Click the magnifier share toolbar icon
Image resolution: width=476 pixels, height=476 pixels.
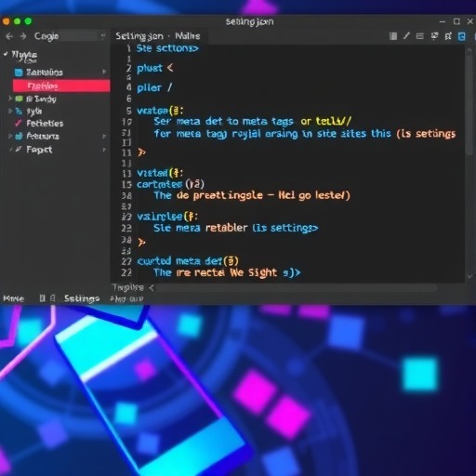coord(448,36)
